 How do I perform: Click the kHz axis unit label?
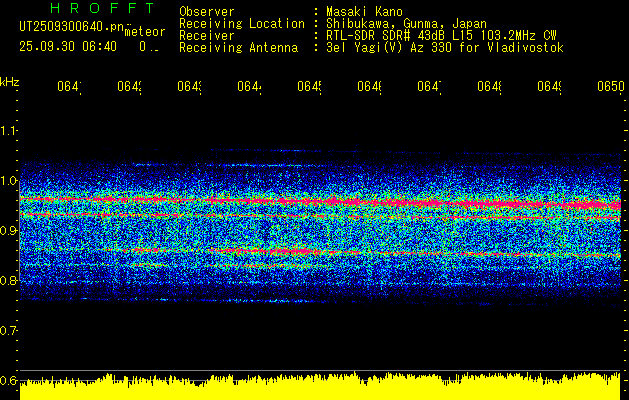10,82
